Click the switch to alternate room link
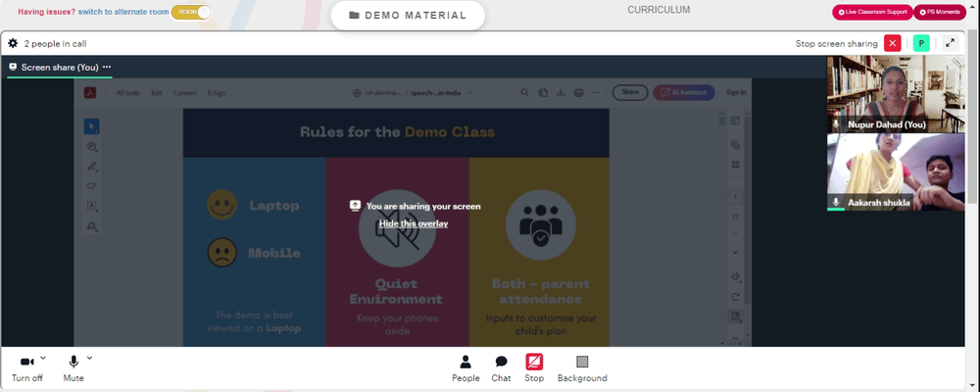The width and height of the screenshot is (980, 392). [x=122, y=12]
